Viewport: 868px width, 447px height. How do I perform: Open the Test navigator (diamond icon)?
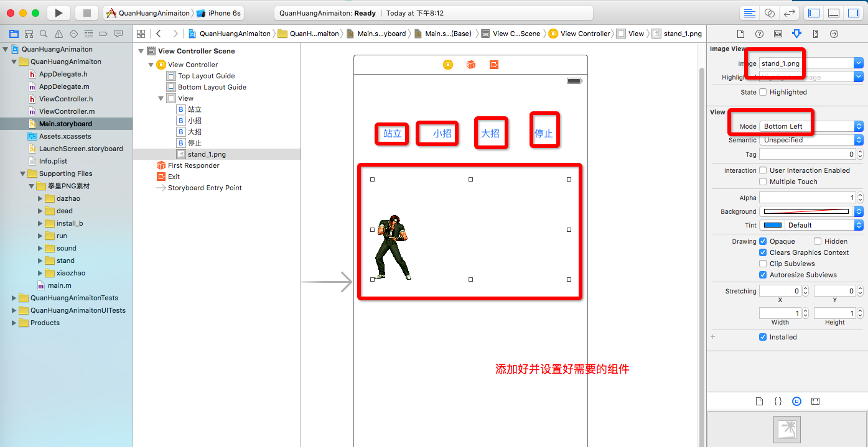73,34
